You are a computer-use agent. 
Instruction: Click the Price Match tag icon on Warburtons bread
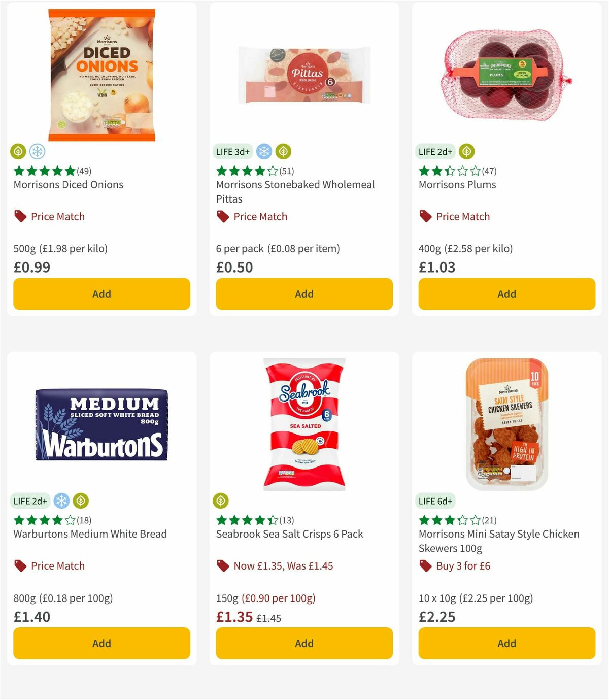[x=19, y=565]
